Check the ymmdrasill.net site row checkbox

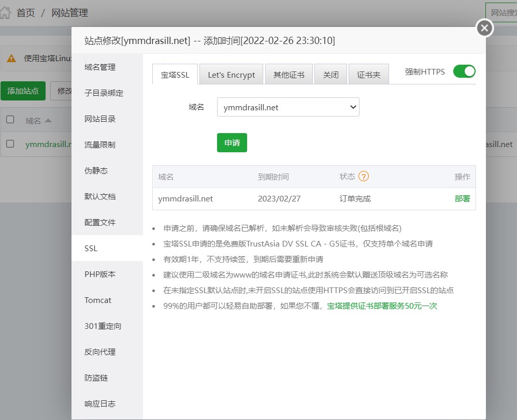coord(10,144)
